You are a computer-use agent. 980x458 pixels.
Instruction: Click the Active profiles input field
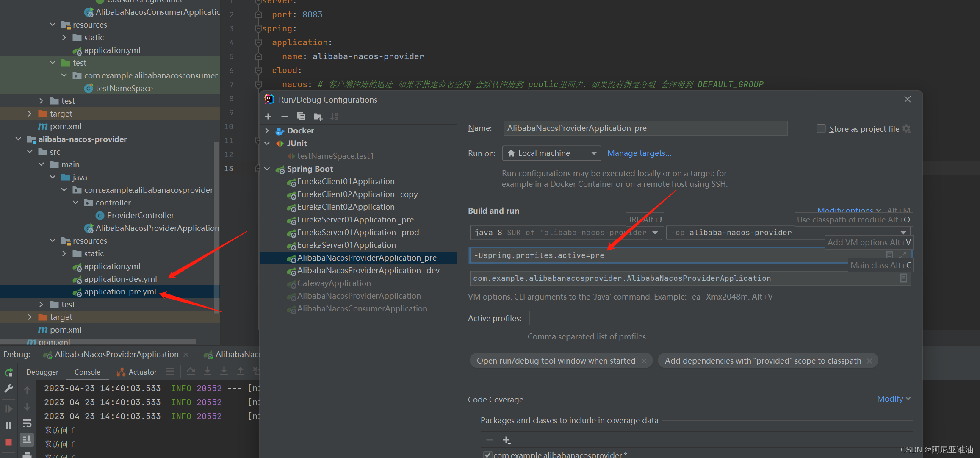click(720, 318)
